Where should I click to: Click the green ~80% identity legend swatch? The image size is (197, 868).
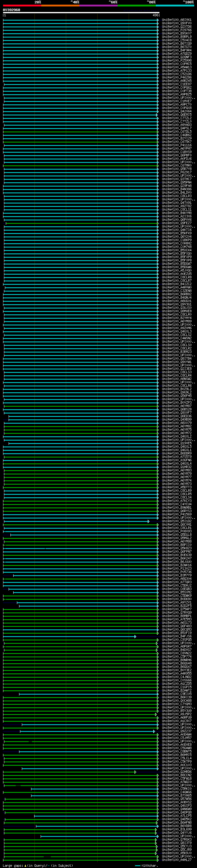[137, 6]
